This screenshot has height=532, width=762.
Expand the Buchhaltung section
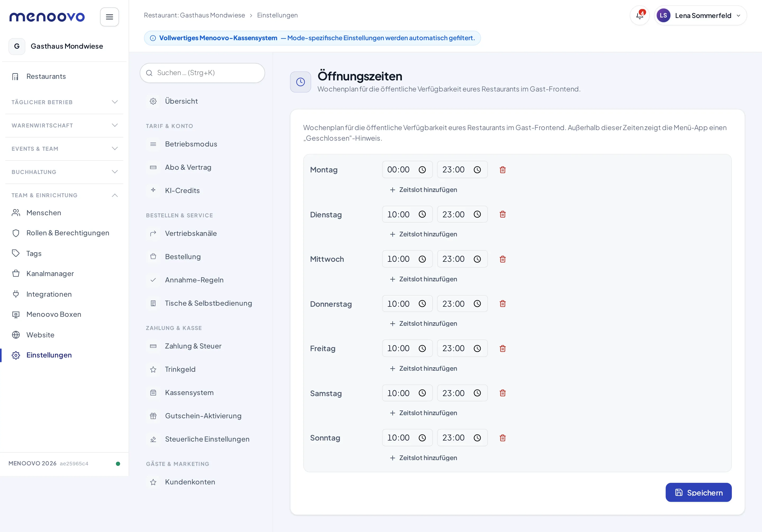coord(64,172)
